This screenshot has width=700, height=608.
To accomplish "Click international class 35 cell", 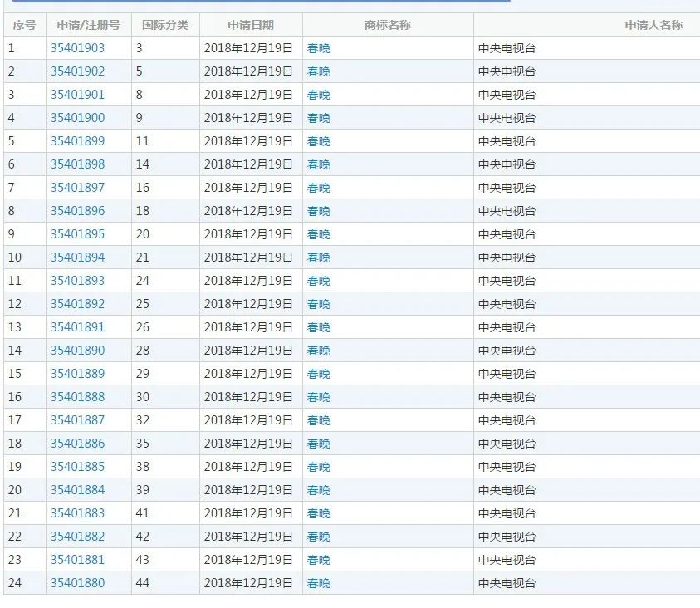I will (165, 443).
